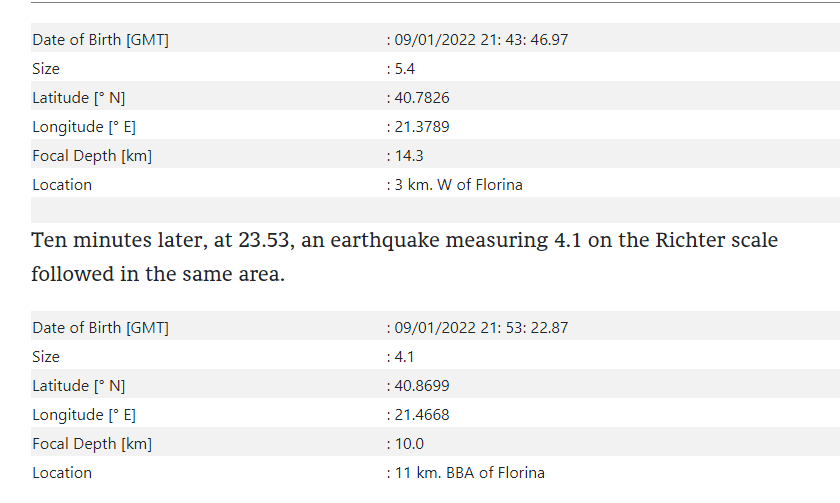Select the focal depth value 14.3
This screenshot has height=503, width=840.
pos(406,156)
